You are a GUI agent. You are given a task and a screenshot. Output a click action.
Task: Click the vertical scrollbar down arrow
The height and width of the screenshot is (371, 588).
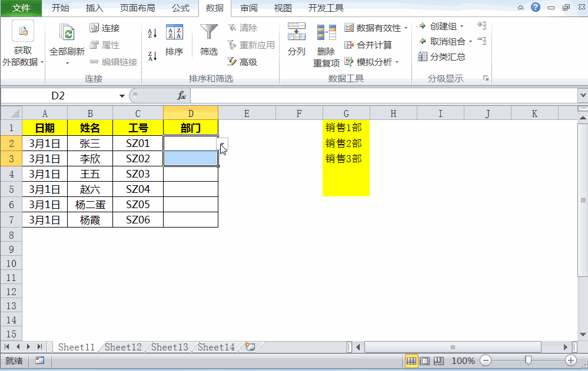583,335
